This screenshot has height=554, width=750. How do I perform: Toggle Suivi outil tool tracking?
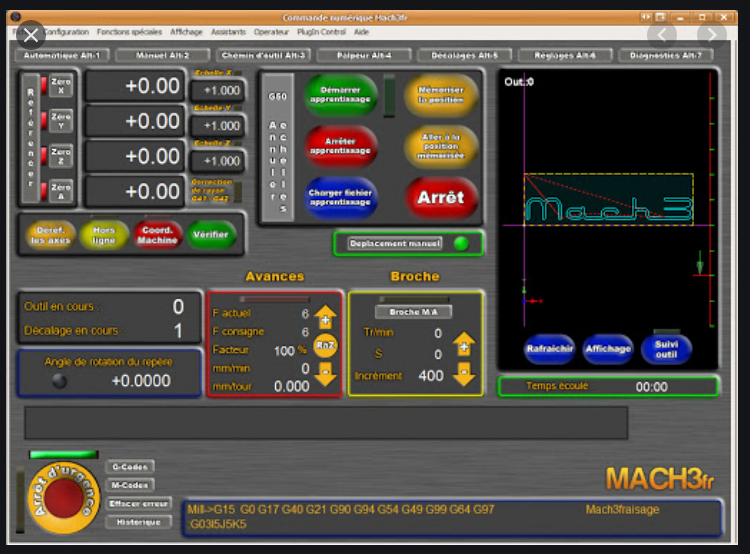click(x=666, y=349)
